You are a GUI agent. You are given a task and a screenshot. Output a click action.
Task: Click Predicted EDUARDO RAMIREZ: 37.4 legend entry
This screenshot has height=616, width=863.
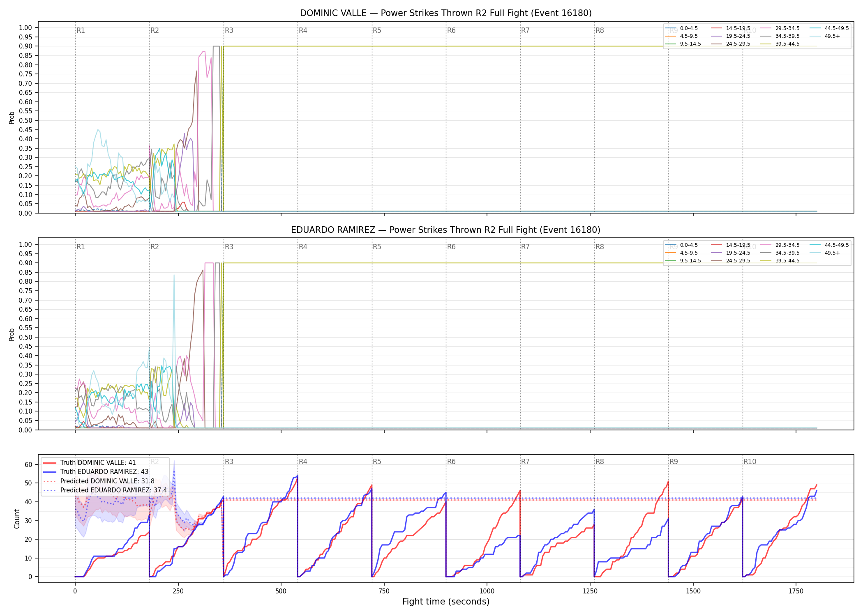[105, 490]
